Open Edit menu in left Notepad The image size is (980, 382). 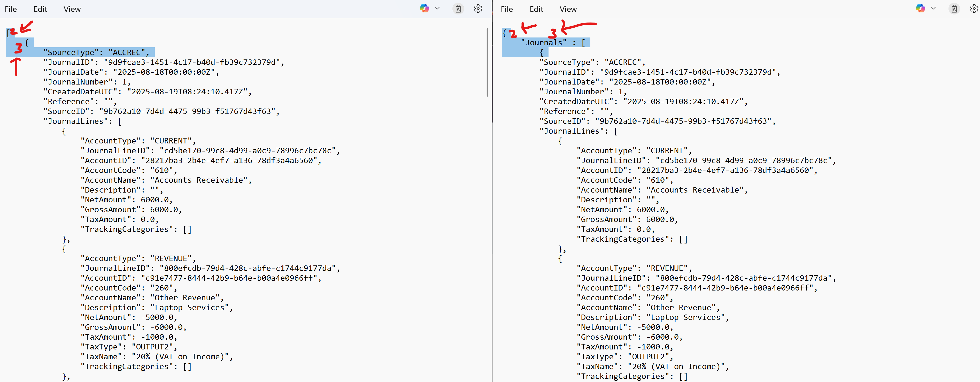coord(40,9)
